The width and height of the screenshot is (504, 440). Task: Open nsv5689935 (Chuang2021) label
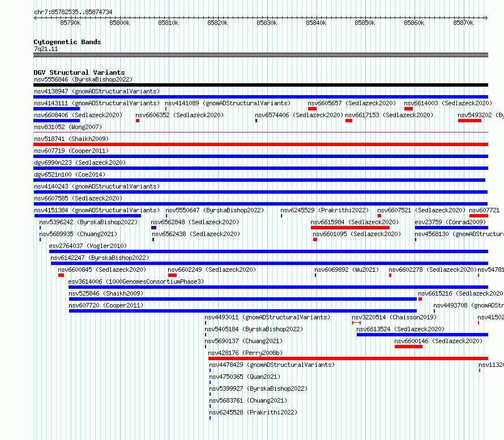[78, 234]
